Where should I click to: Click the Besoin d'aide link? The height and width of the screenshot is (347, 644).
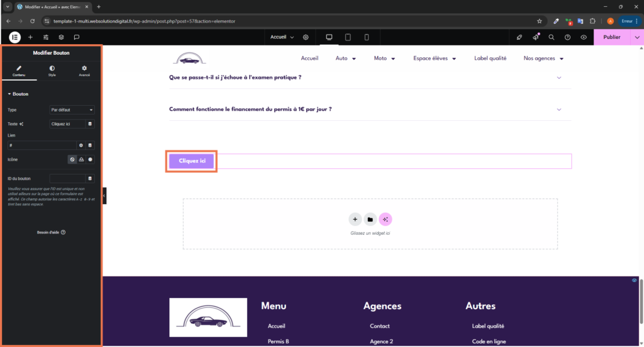tap(52, 232)
